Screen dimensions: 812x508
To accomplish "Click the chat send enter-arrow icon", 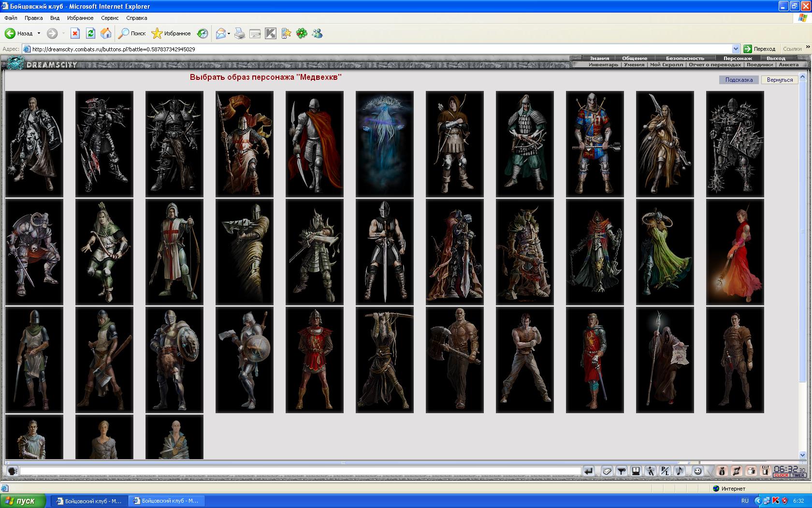I will coord(588,471).
